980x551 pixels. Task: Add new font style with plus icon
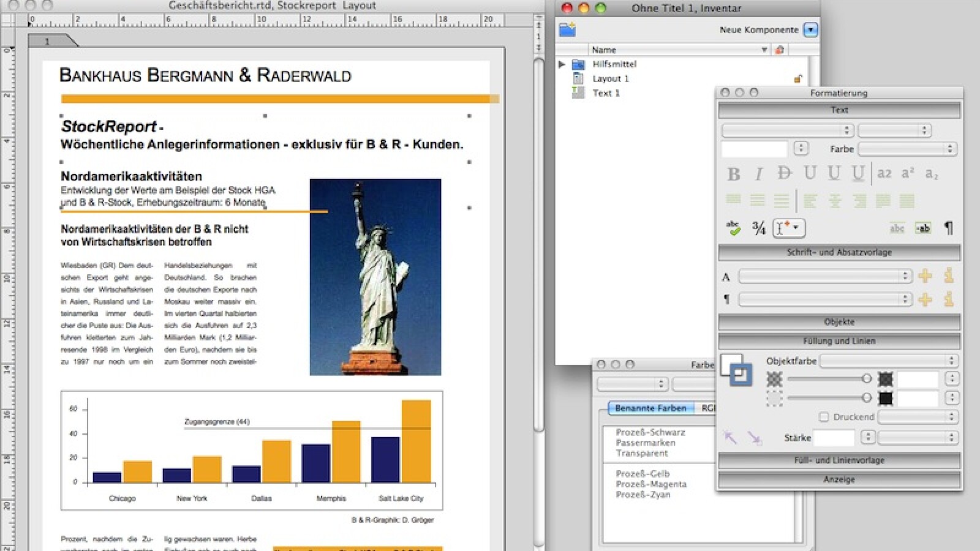pyautogui.click(x=925, y=276)
